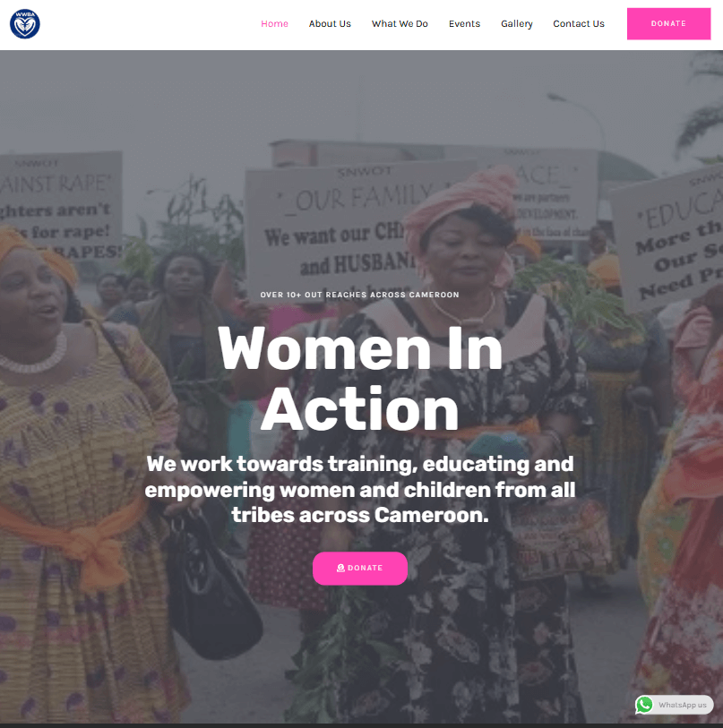
Task: Open the What We Do page
Action: tap(400, 23)
